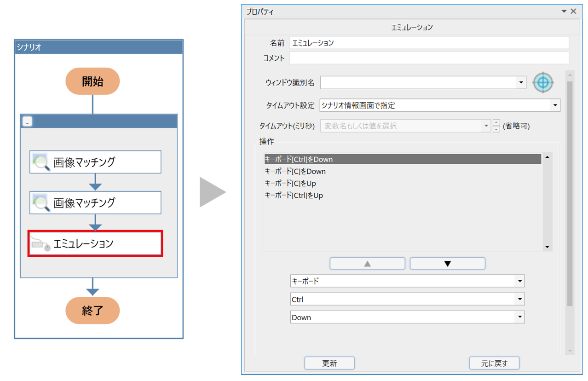588x381 pixels.
Task: Click the エミュレーション keyboard-mouse node icon
Action: click(40, 243)
